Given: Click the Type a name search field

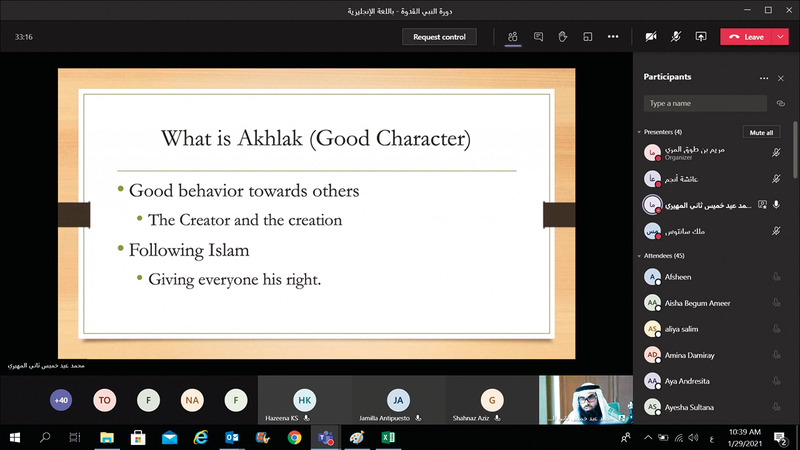Looking at the screenshot, I should (x=700, y=103).
